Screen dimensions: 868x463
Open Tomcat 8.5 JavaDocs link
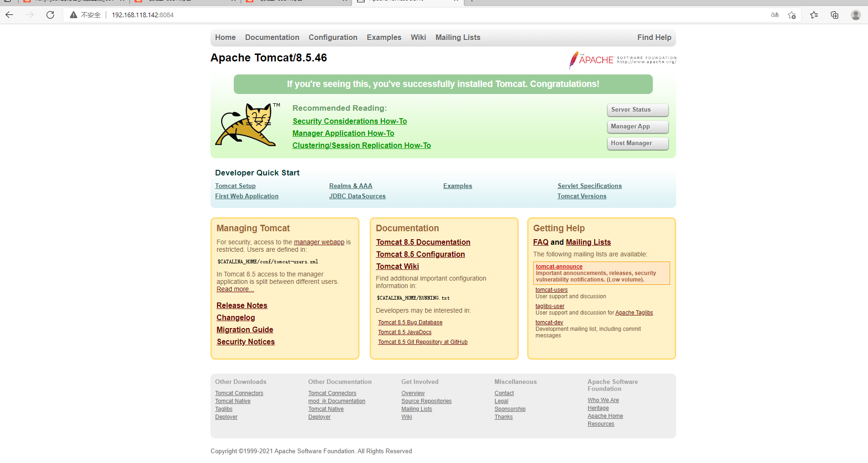pyautogui.click(x=405, y=332)
